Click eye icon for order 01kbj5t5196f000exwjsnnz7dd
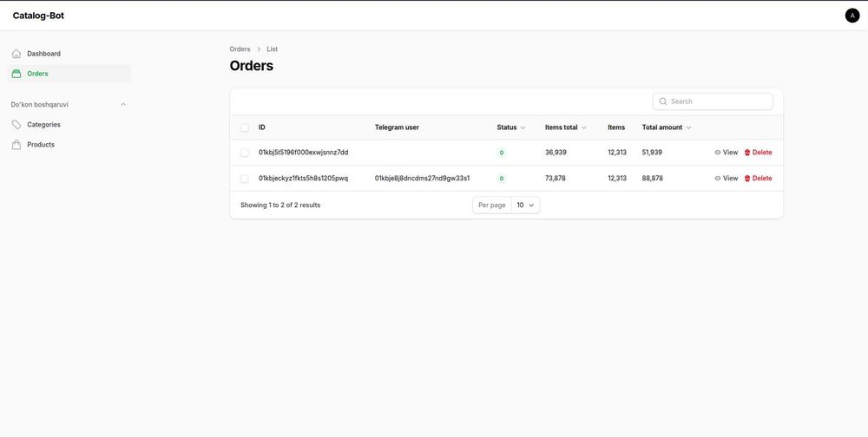 coord(718,152)
